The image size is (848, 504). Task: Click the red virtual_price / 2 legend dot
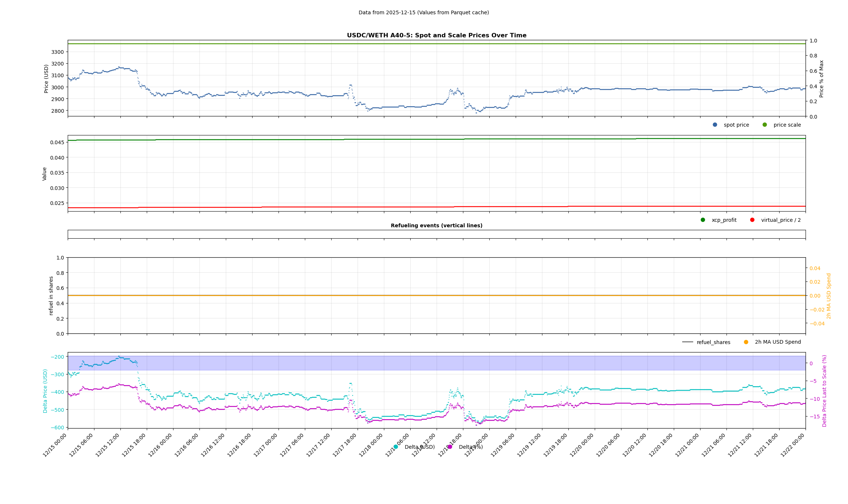pos(752,220)
